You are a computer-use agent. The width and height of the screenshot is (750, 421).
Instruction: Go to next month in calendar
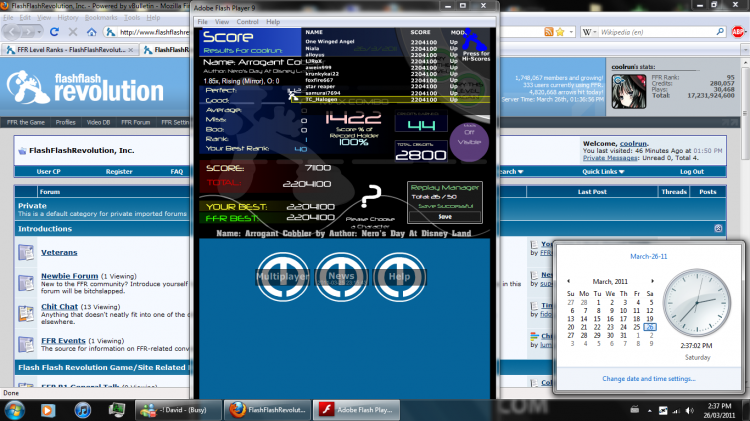(652, 281)
